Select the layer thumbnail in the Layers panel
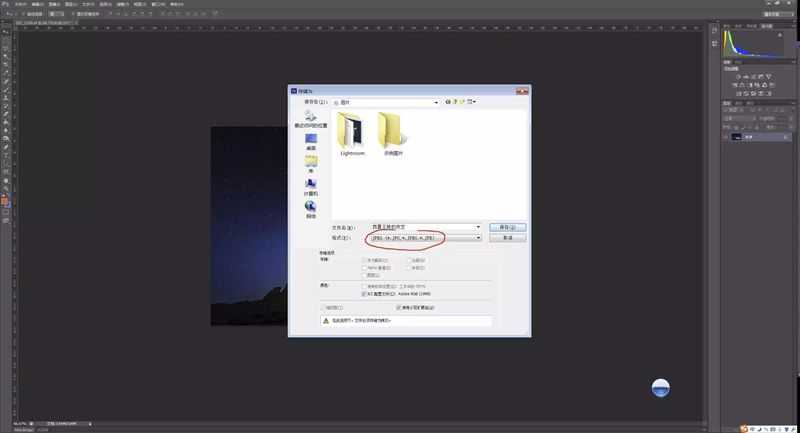This screenshot has width=800, height=433. click(x=736, y=137)
